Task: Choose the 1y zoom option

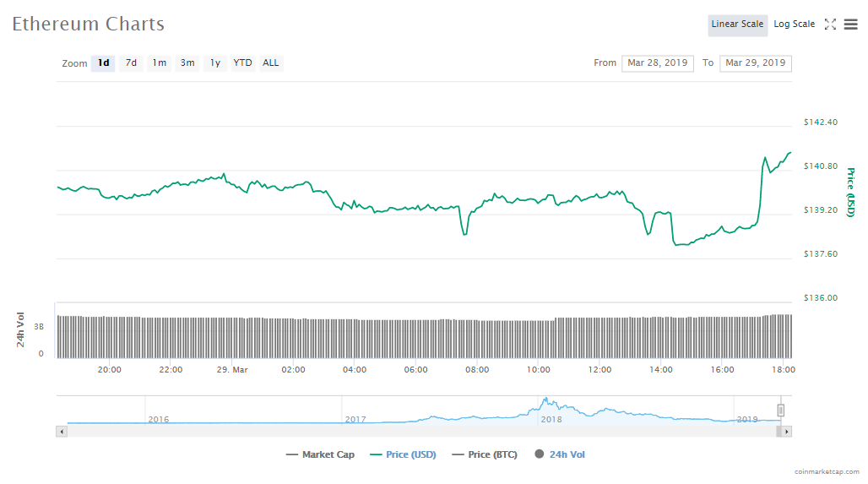Action: click(215, 63)
